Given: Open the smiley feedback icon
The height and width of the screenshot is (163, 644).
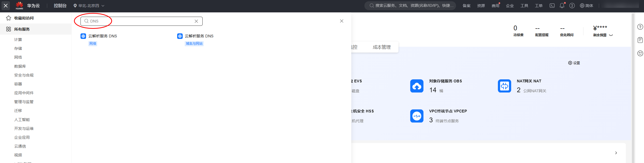Looking at the screenshot, I should [640, 53].
